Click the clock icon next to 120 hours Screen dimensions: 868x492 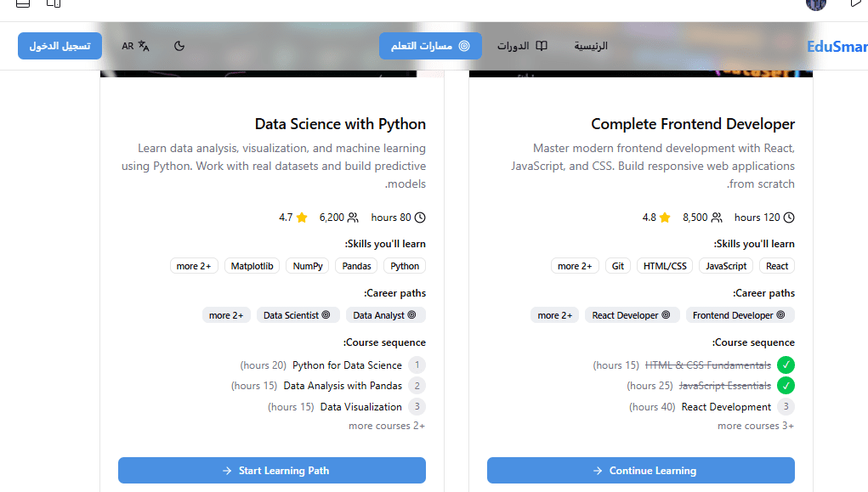tap(788, 218)
